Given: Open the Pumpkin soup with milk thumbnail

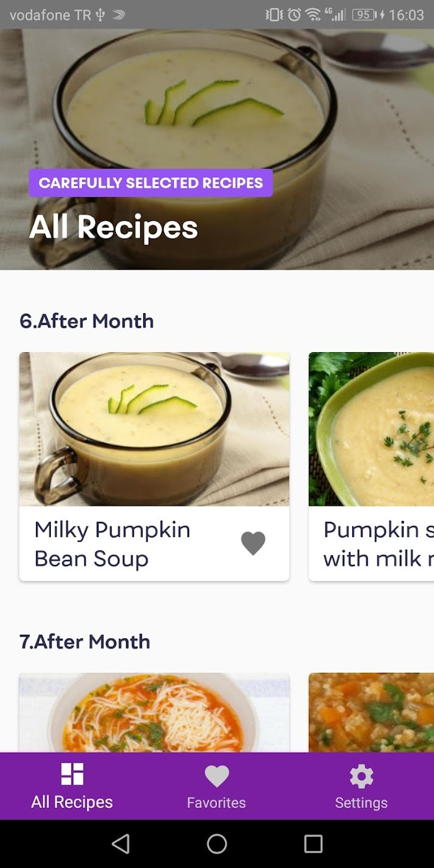Looking at the screenshot, I should click(371, 429).
